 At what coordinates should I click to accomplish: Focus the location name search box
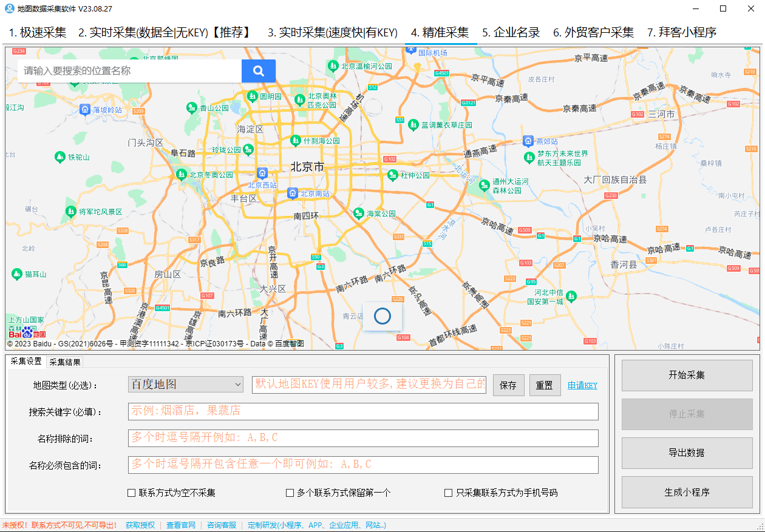(x=129, y=71)
